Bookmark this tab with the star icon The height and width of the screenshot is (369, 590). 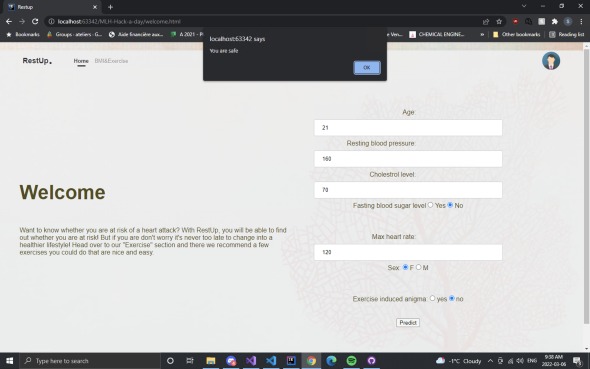coord(499,21)
